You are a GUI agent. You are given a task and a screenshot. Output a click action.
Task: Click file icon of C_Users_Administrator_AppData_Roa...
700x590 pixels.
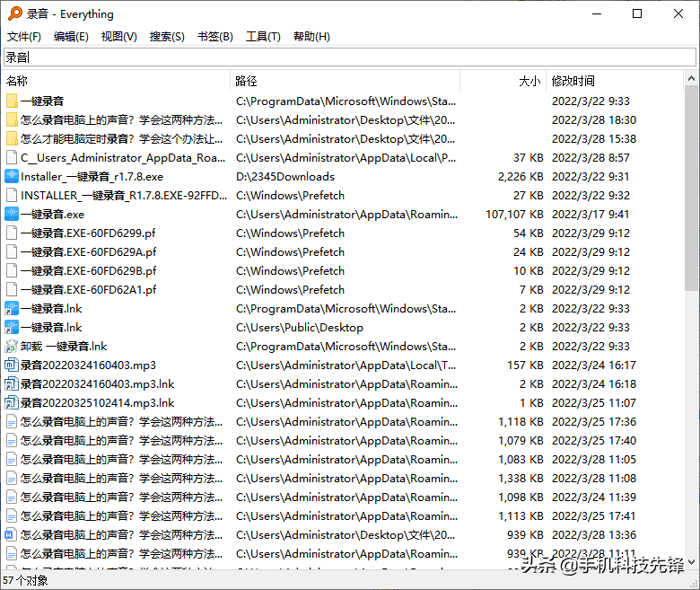12,158
